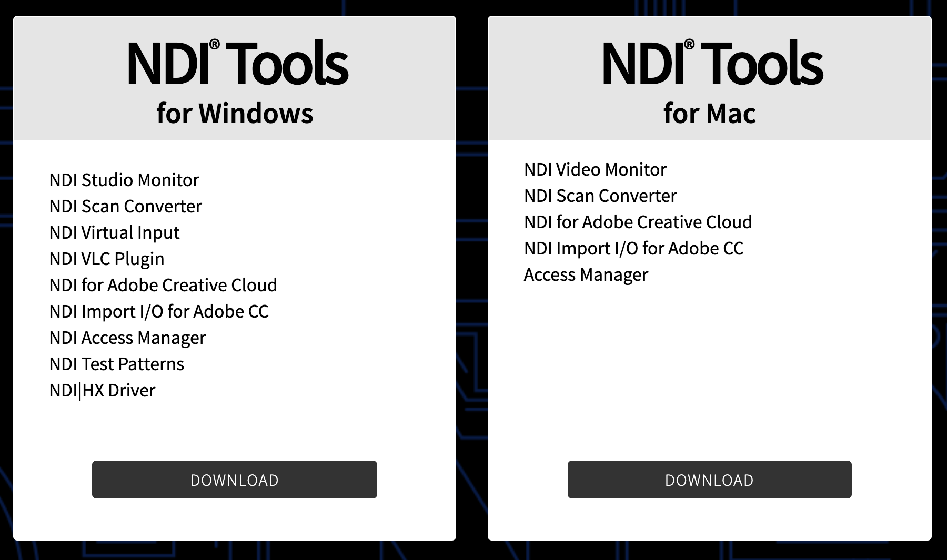This screenshot has width=947, height=560.
Task: Select NDI Studio Monitor in the Windows list
Action: pyautogui.click(x=124, y=180)
